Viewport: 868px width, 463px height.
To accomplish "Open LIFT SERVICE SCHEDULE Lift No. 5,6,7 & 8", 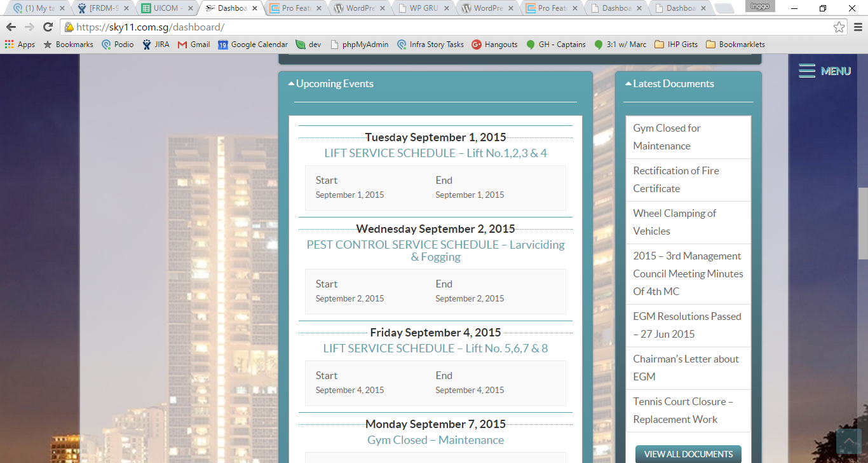I will 435,349.
